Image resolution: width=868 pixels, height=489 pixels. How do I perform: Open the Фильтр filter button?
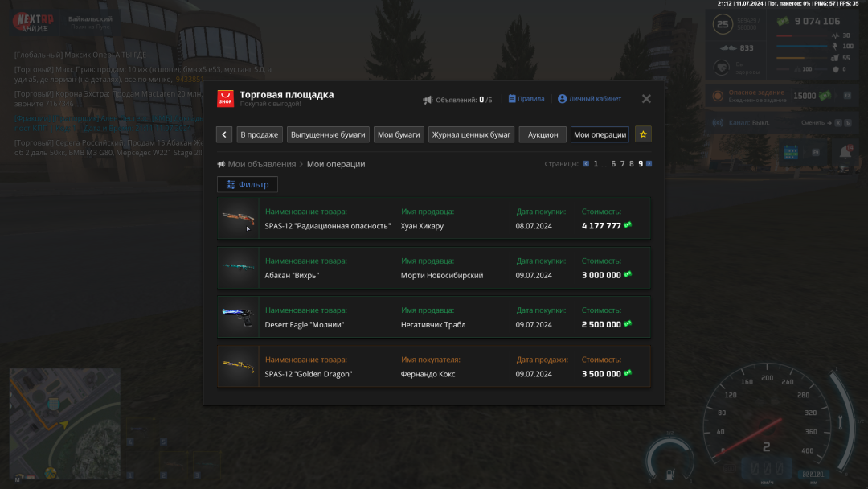[248, 184]
